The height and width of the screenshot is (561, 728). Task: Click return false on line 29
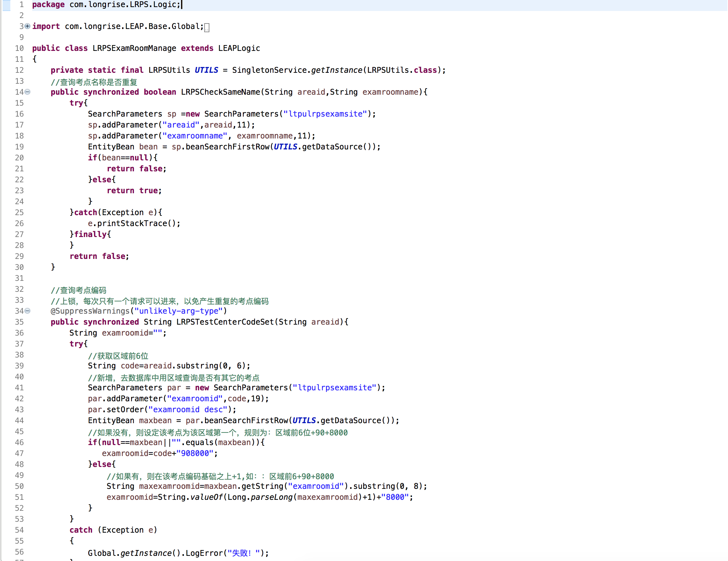coord(99,256)
